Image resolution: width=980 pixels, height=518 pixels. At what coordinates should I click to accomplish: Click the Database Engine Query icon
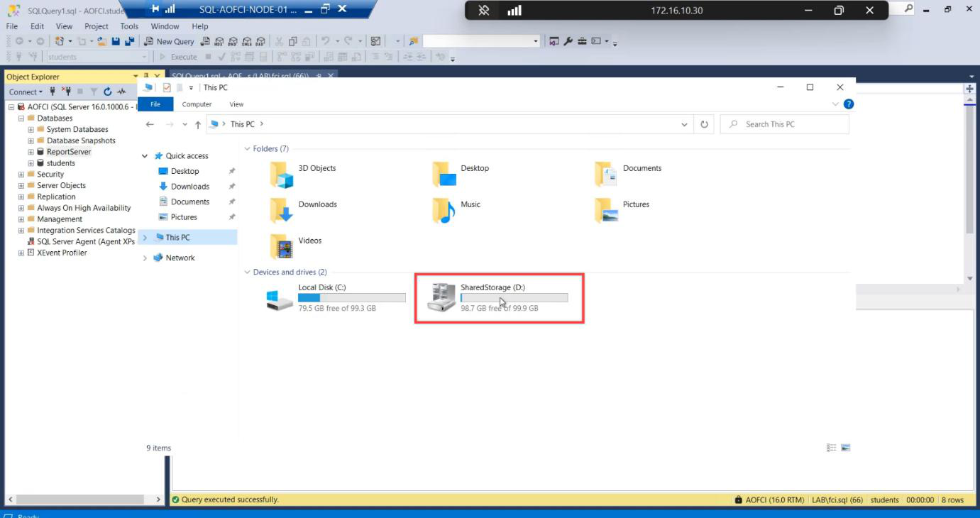click(x=205, y=41)
